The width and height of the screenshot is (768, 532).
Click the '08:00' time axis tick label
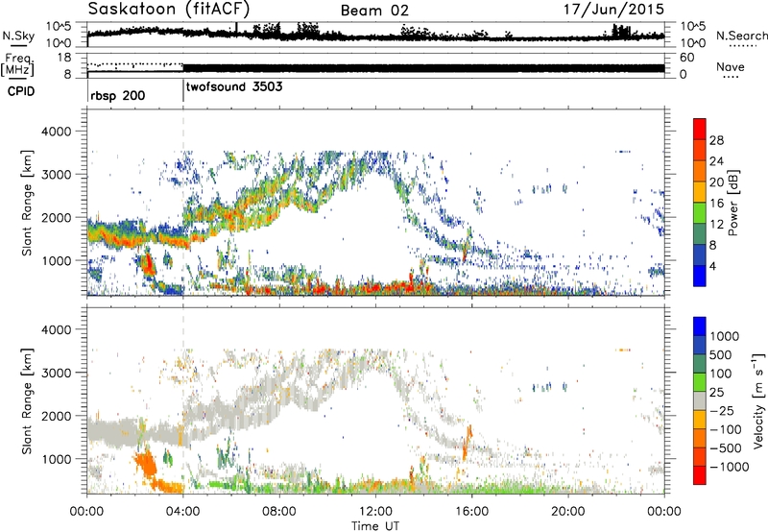[x=279, y=512]
